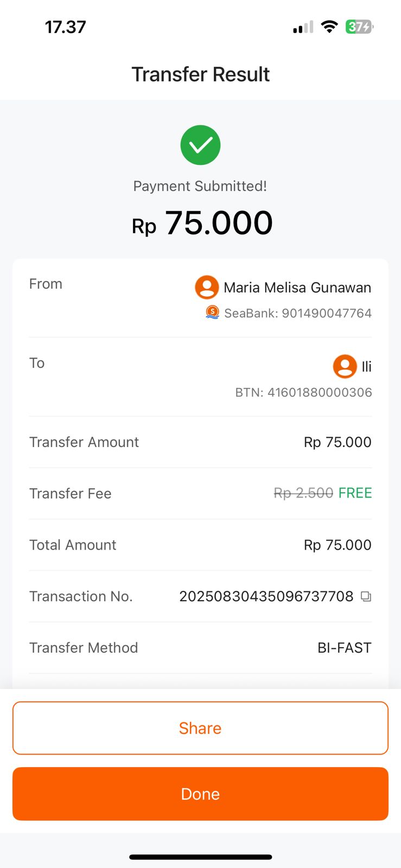Image resolution: width=401 pixels, height=868 pixels.
Task: Tap the home indicator bar
Action: pos(200,857)
